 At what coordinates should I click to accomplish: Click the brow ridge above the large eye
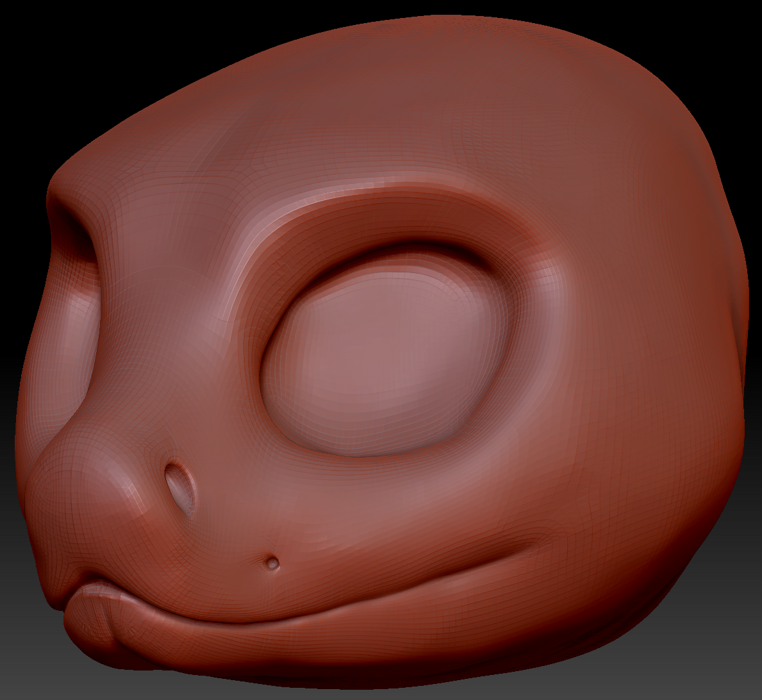click(x=385, y=205)
